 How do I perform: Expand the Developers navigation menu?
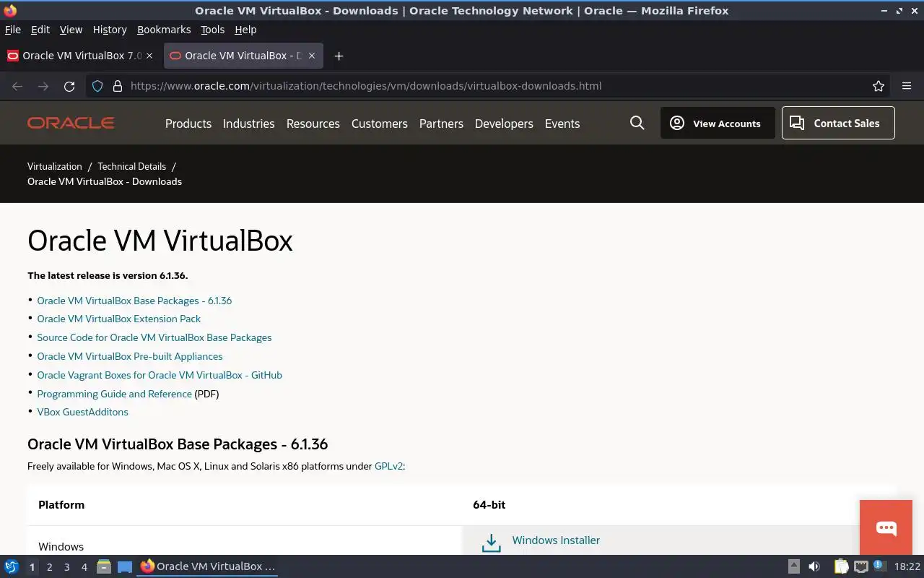504,124
